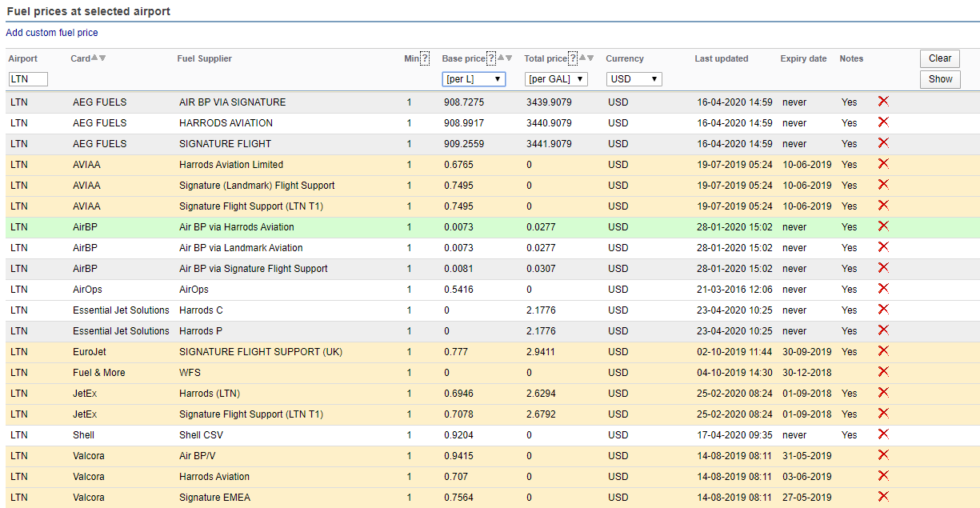Select the AirOps supplier cell

pyautogui.click(x=194, y=289)
